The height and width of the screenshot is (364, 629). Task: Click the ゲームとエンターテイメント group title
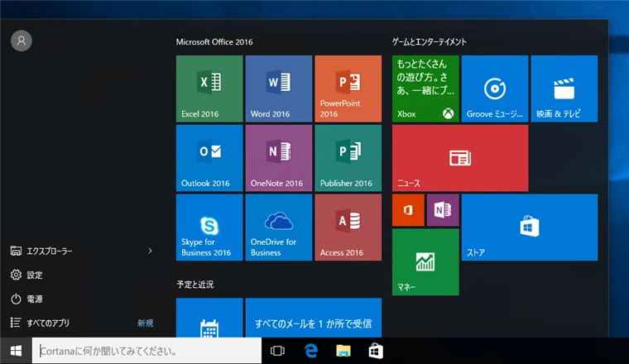tap(430, 41)
